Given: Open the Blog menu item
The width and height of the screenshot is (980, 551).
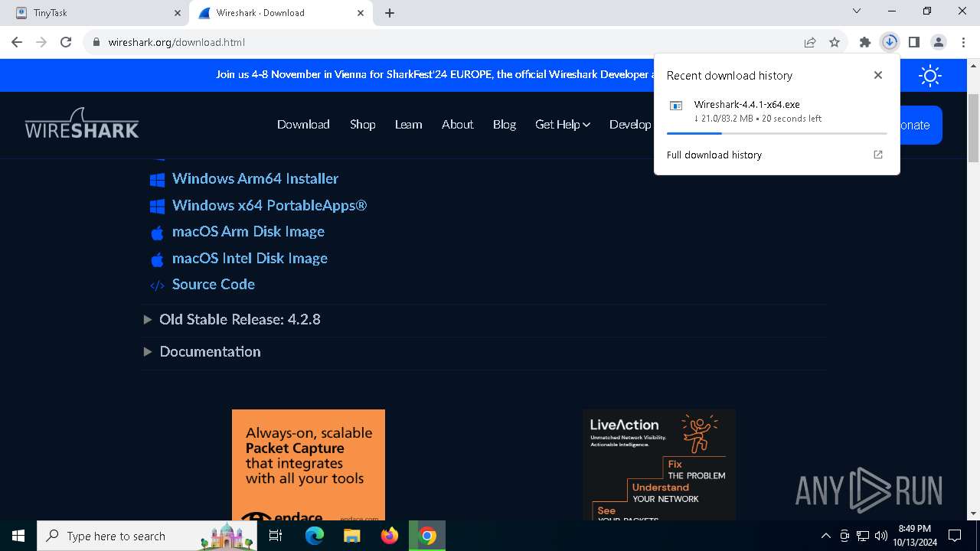Looking at the screenshot, I should pos(504,124).
